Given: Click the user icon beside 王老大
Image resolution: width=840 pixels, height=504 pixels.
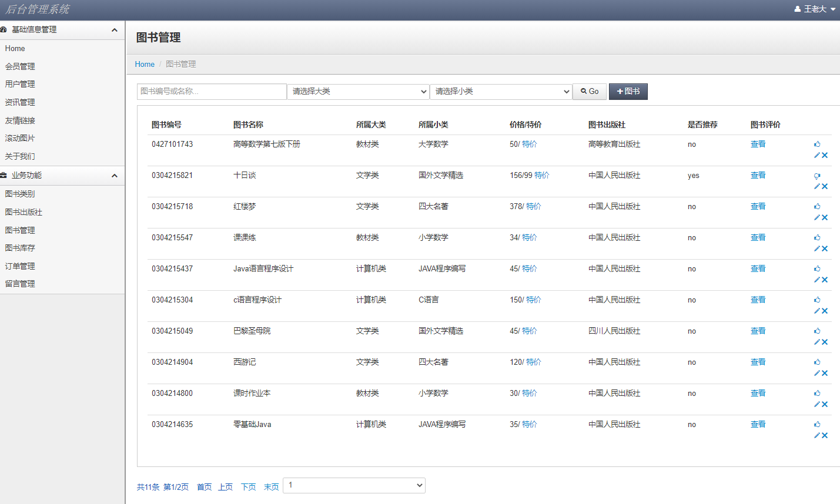Looking at the screenshot, I should [x=797, y=9].
